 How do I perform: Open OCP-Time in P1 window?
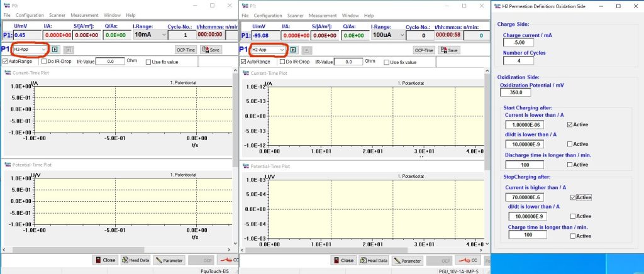click(424, 50)
